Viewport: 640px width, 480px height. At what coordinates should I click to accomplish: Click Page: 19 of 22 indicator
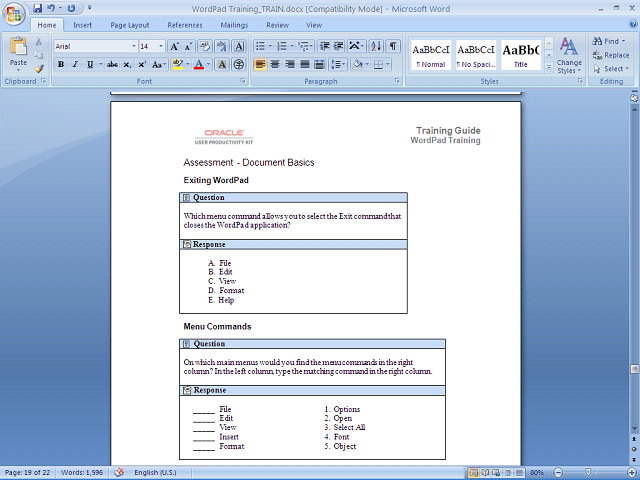click(27, 473)
